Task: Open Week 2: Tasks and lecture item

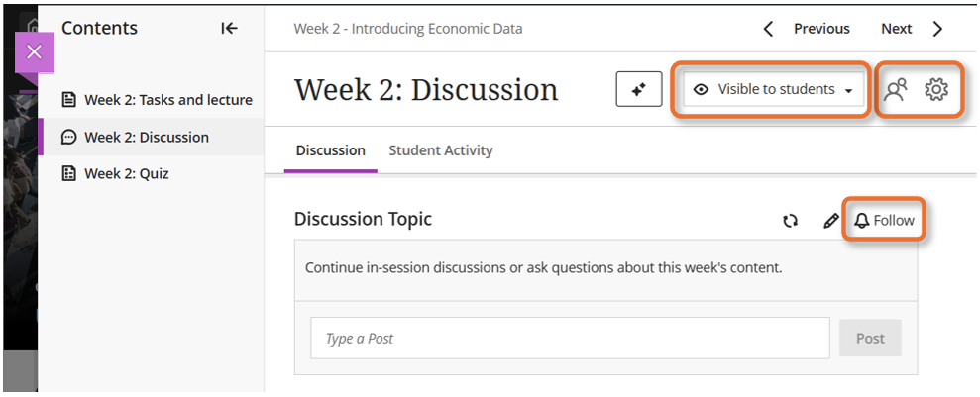Action: coord(167,99)
